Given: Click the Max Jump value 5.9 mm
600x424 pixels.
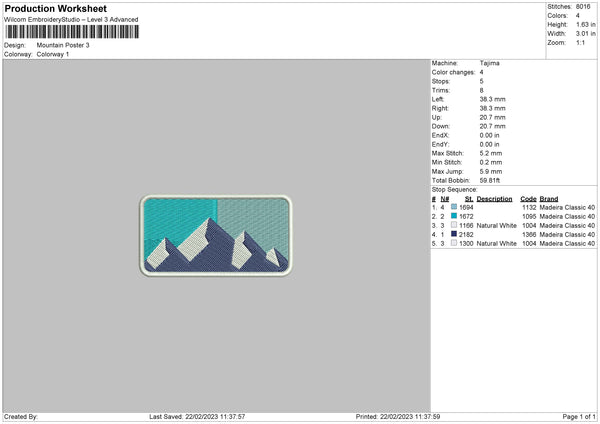Looking at the screenshot, I should click(x=491, y=171).
